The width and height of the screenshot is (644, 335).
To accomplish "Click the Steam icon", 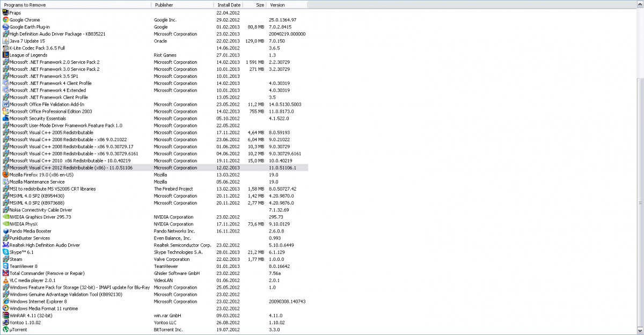I will (x=5, y=259).
